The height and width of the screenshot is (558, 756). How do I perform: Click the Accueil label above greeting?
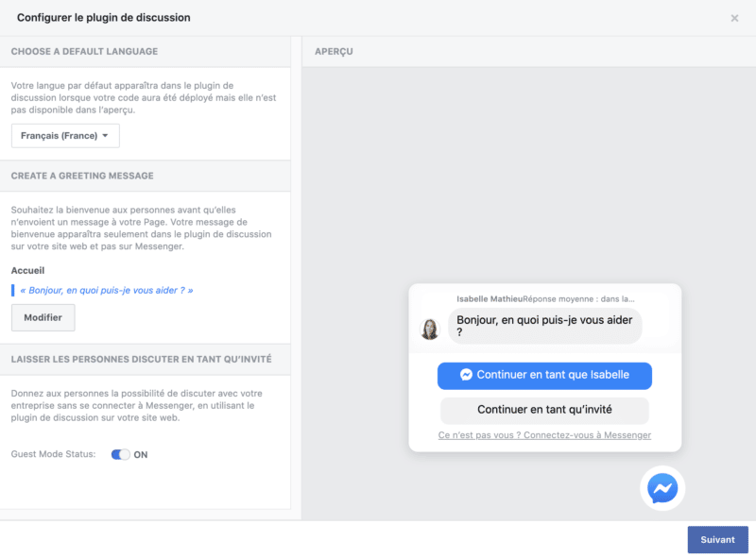point(27,270)
